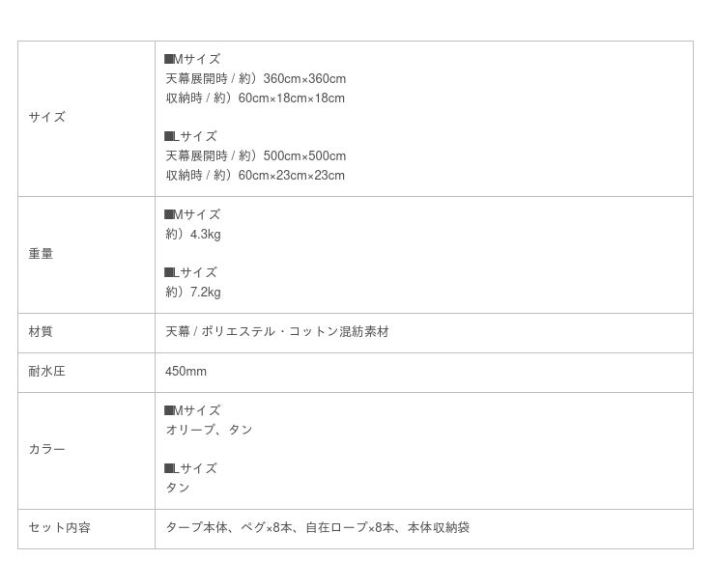Click the 重量 row label
Image resolution: width=715 pixels, height=588 pixels.
tap(41, 254)
